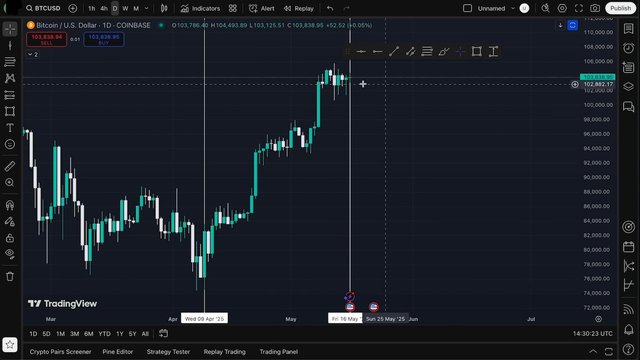Open Strategy Tester tab
Image resolution: width=640 pixels, height=360 pixels.
(x=168, y=352)
